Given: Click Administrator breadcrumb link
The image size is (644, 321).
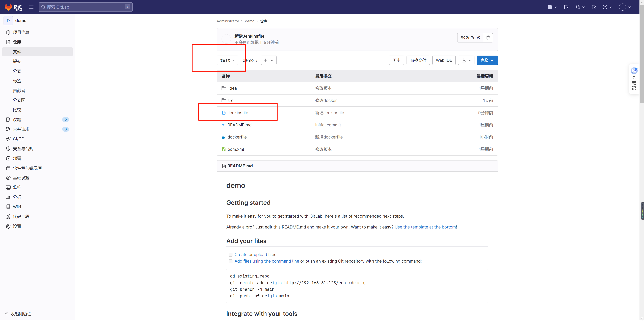Looking at the screenshot, I should 228,21.
